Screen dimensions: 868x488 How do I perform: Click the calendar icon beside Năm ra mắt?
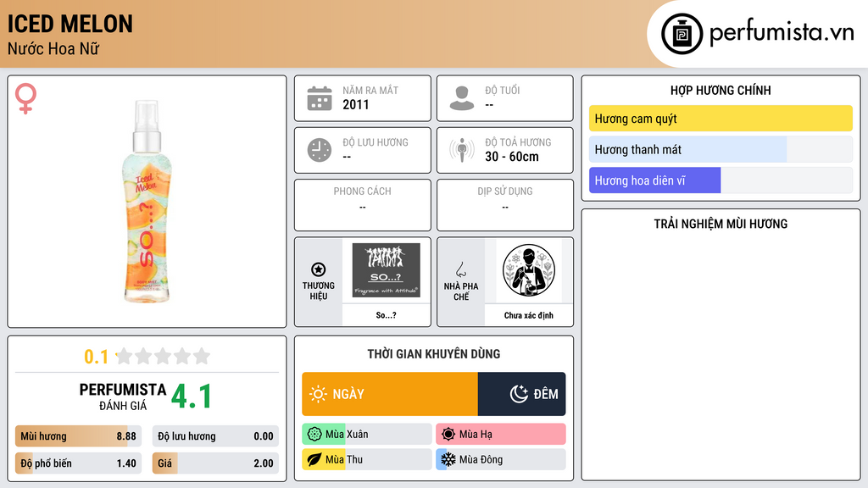(320, 98)
